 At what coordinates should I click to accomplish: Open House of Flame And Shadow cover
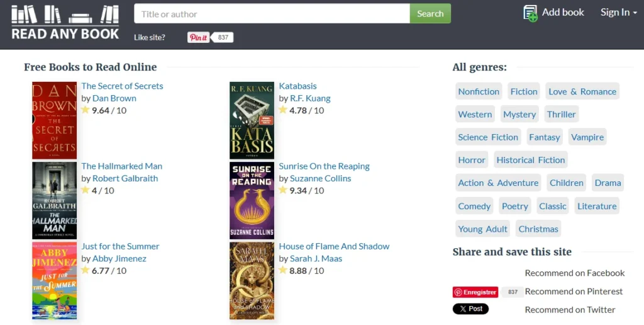(252, 280)
